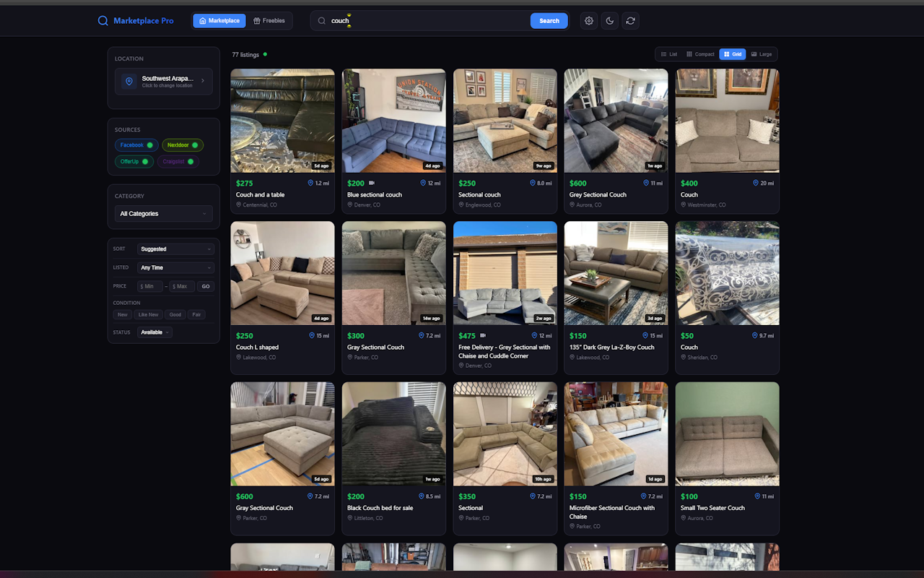Expand the Southwest Arapahoe location chooser

click(164, 82)
